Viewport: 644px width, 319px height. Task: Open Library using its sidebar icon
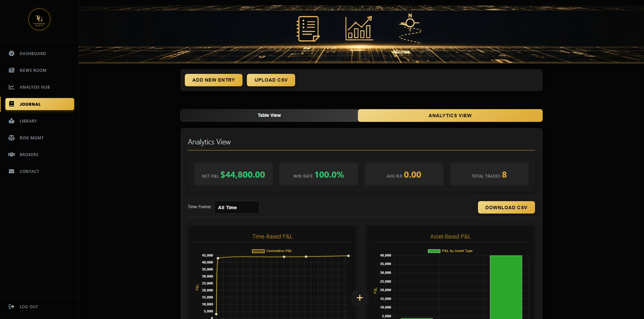pos(11,121)
